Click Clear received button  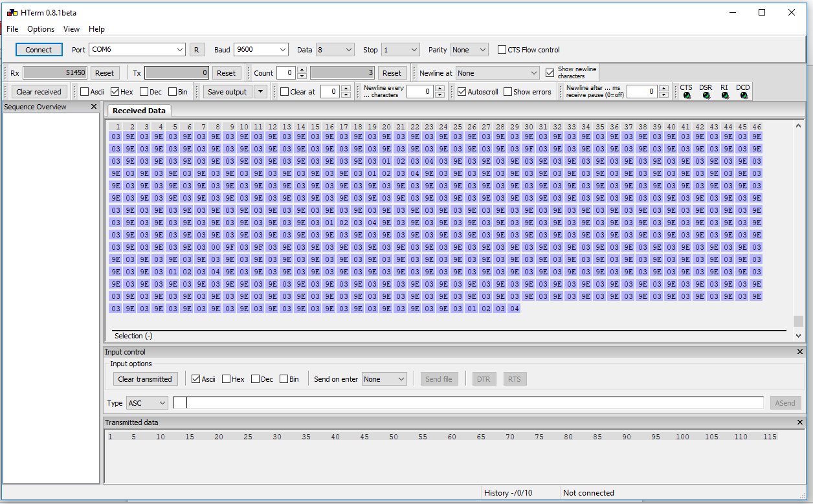pyautogui.click(x=39, y=92)
